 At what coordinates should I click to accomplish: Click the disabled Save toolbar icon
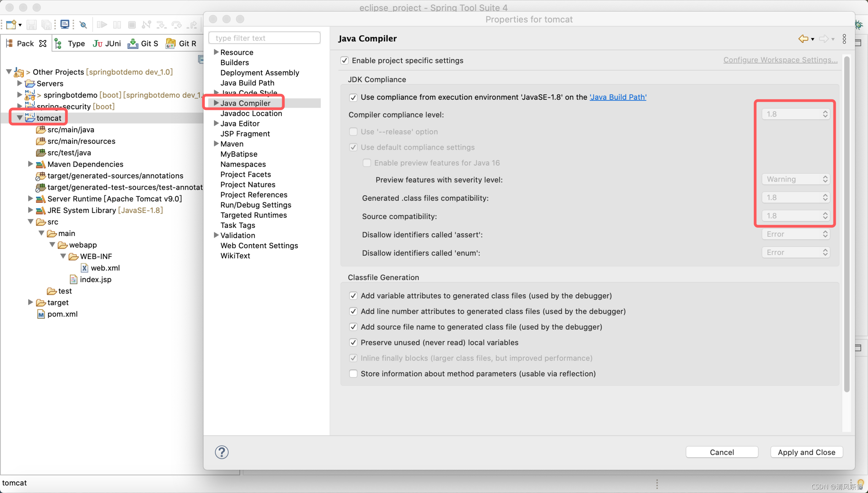click(31, 25)
